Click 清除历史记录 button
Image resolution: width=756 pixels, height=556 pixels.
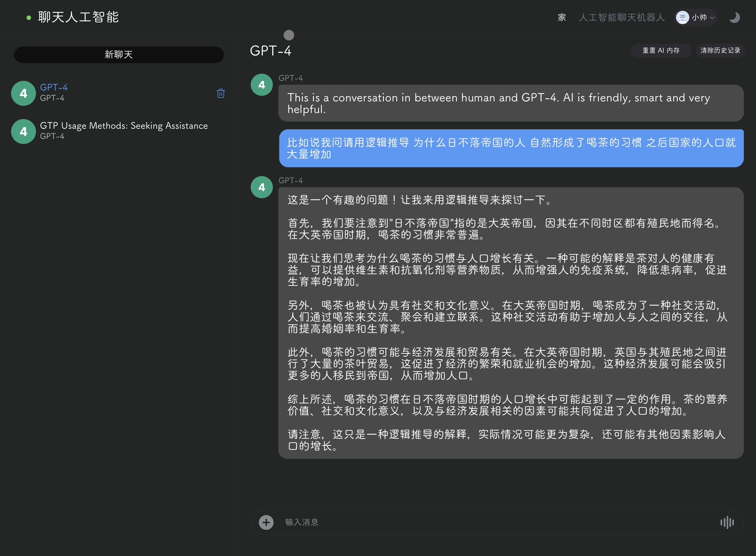tap(720, 50)
